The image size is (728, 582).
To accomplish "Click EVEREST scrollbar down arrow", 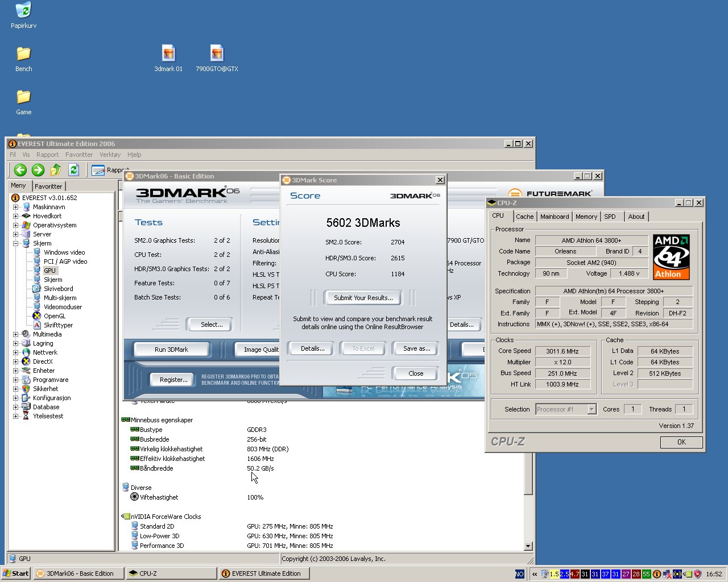I will (528, 546).
